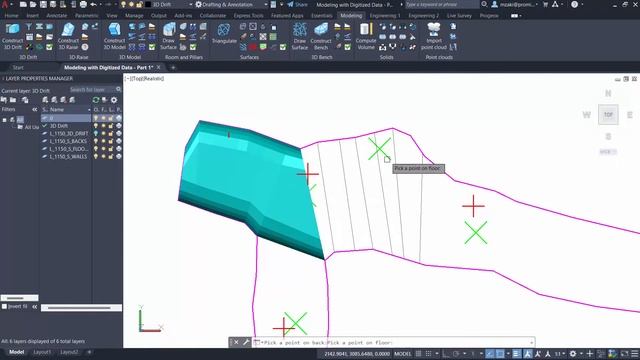Click the New Property Filter icon

click(x=4, y=100)
